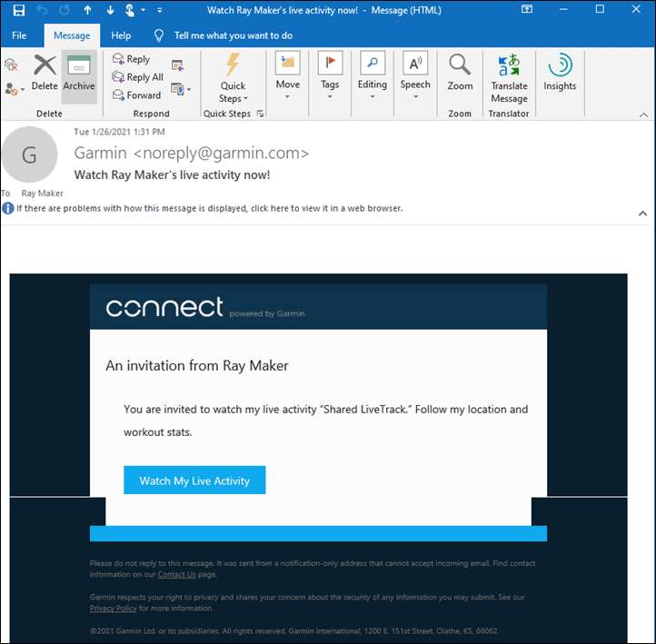Click the Ribbon Display Options icon
The image size is (656, 644).
coord(527,9)
